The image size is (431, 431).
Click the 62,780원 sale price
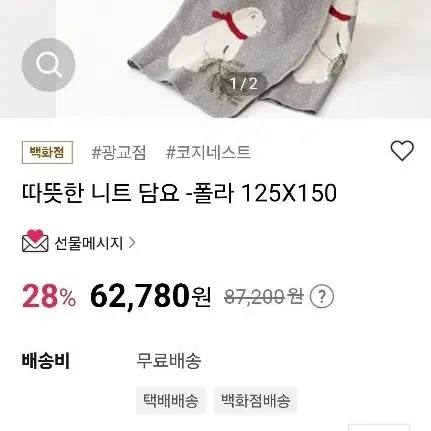(150, 296)
